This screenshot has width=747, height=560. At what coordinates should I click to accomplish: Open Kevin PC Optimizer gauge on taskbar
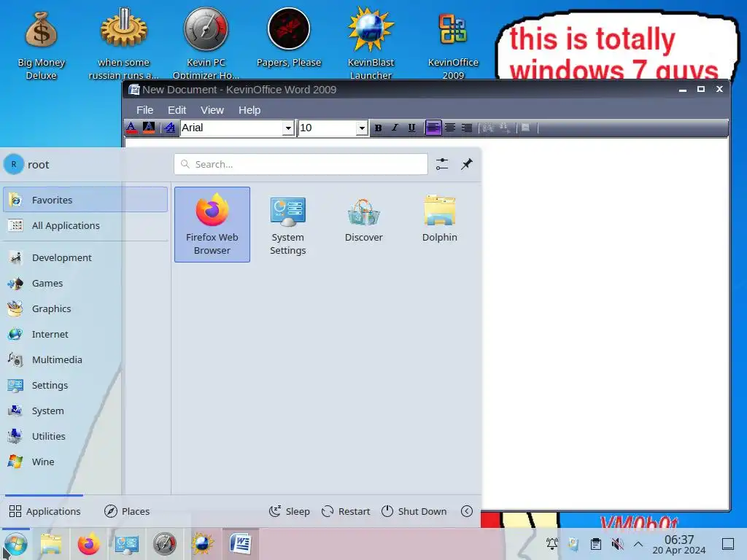pos(165,544)
